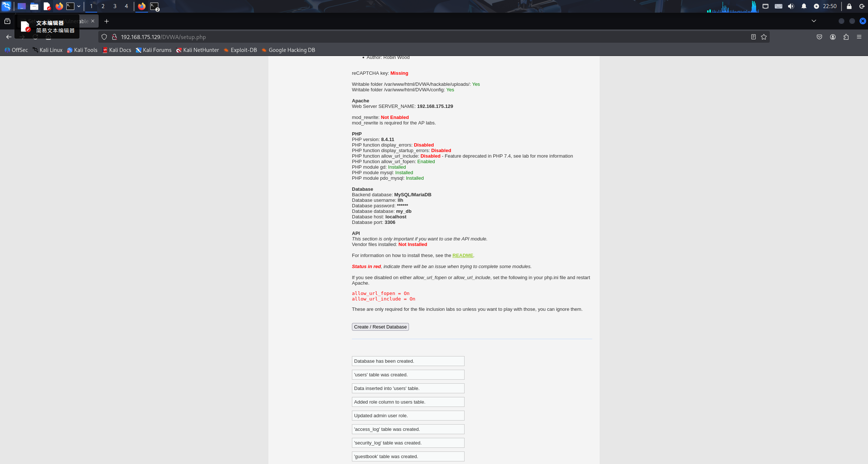Open volume control speaker icon

(x=791, y=6)
